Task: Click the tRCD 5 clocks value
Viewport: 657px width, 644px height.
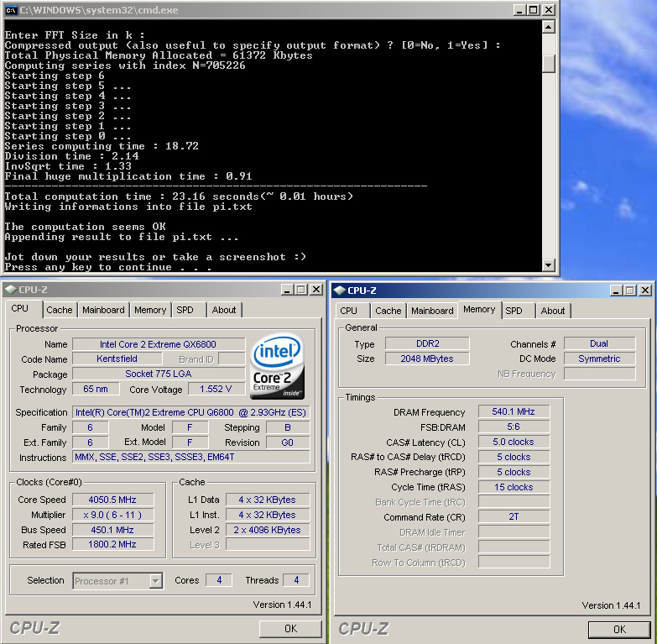Action: pyautogui.click(x=514, y=457)
